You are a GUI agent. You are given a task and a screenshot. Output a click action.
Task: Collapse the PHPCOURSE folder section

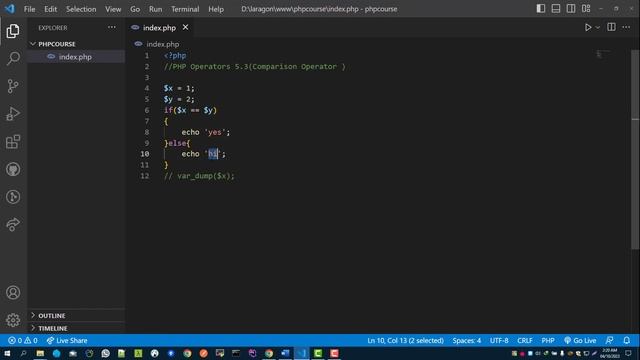pos(76,44)
